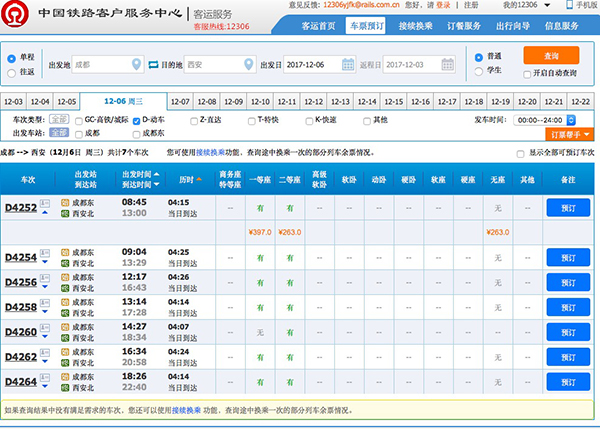Switch to the 12-07 date tab
Screen dimensions: 600x429
(x=180, y=102)
